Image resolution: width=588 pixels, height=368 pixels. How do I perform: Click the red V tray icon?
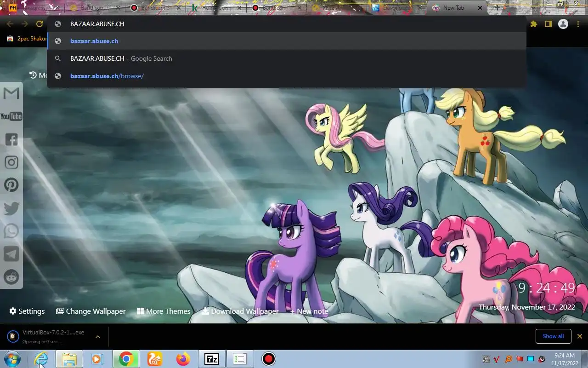(497, 359)
